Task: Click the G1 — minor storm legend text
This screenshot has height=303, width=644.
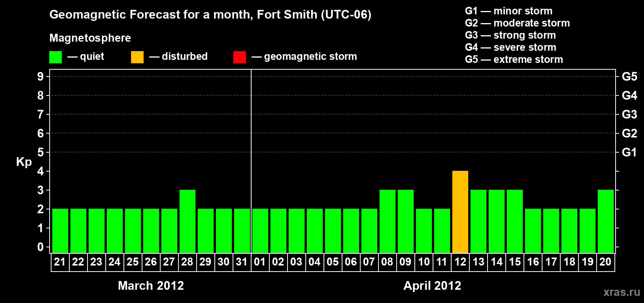Action: point(509,11)
